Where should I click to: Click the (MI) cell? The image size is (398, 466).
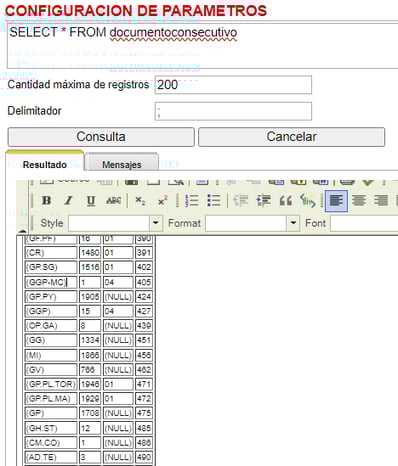(x=51, y=355)
